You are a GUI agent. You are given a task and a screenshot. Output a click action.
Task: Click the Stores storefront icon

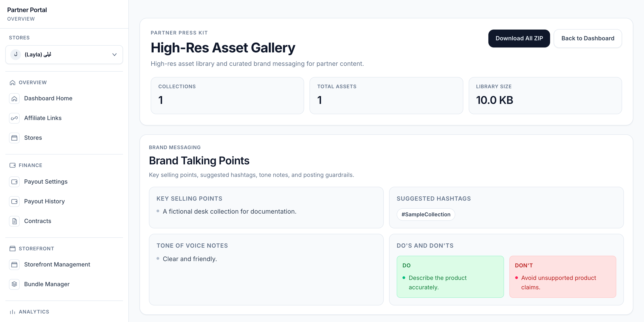click(14, 138)
